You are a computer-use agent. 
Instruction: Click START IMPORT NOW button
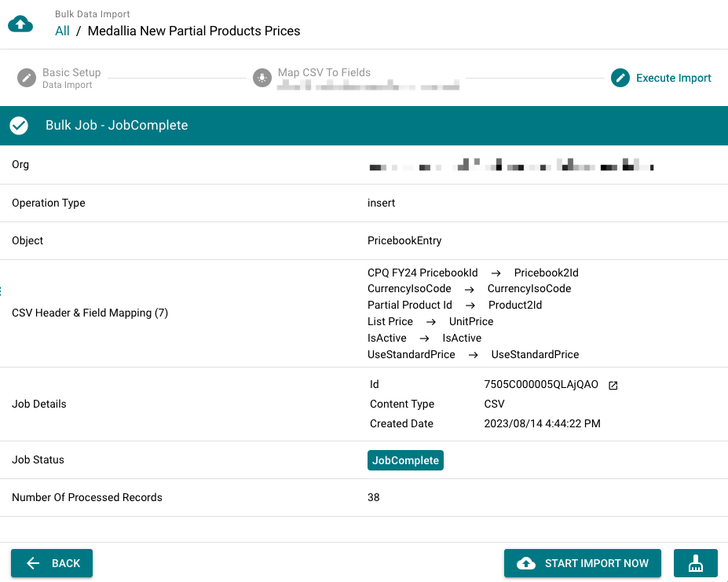582,563
